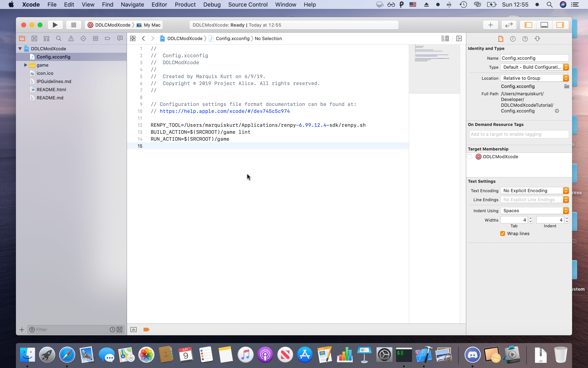
Task: Open the Library plus button
Action: pos(491,25)
